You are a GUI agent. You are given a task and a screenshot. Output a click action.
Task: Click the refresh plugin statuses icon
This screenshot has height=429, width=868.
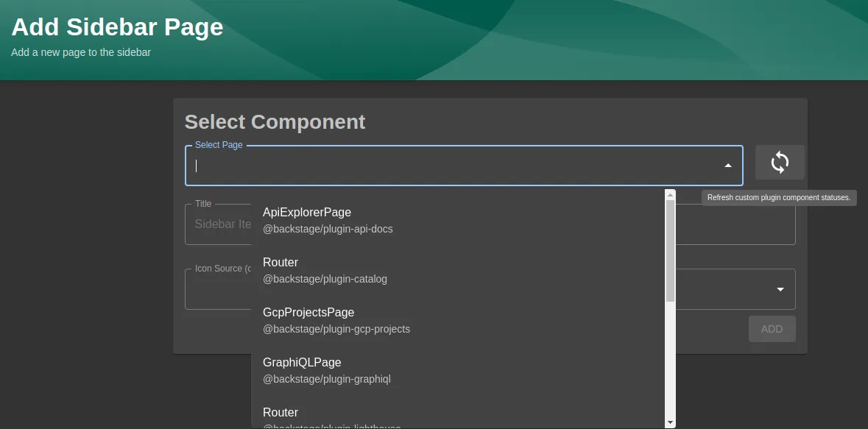779,162
